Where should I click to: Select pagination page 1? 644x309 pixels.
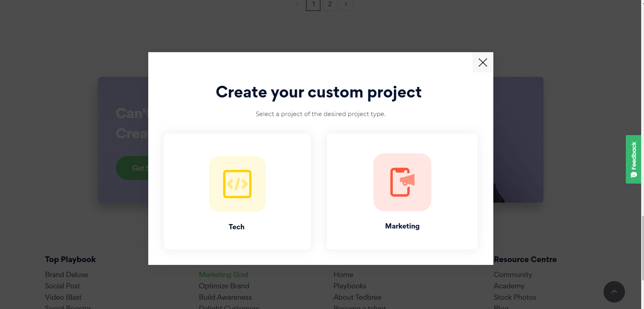313,4
